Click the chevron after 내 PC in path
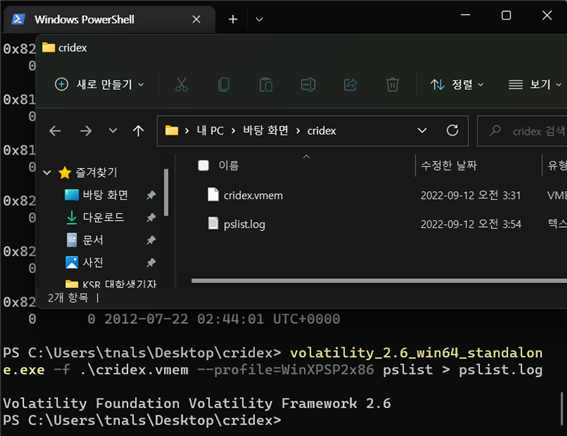The image size is (567, 436). coord(233,131)
